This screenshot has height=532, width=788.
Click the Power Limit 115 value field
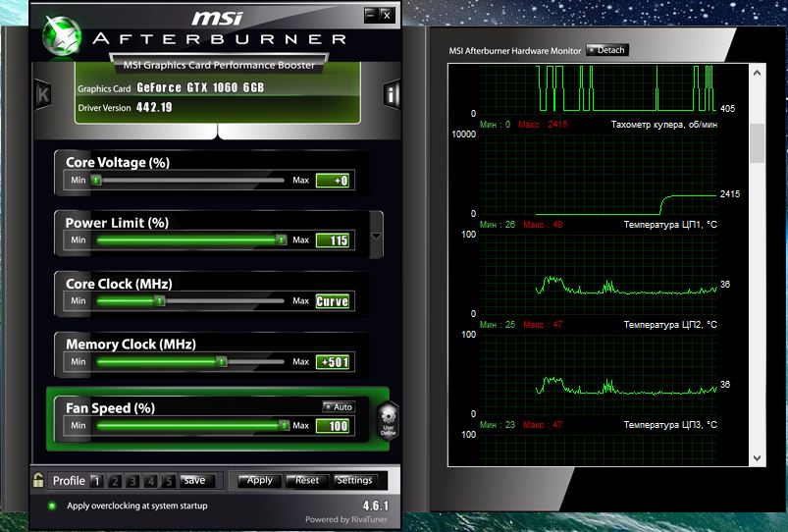[335, 240]
